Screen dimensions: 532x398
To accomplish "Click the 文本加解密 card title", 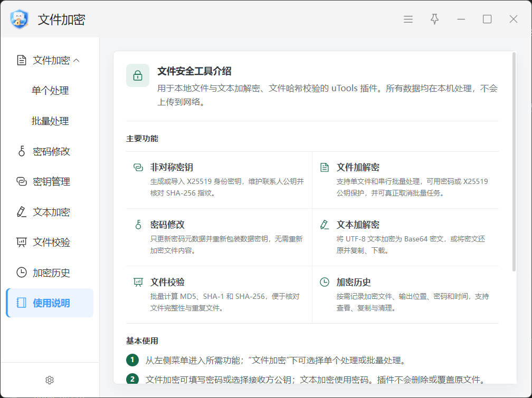I will coord(358,225).
